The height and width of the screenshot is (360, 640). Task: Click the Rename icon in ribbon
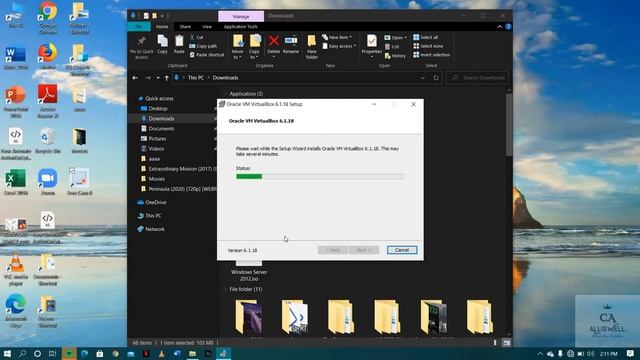[291, 40]
